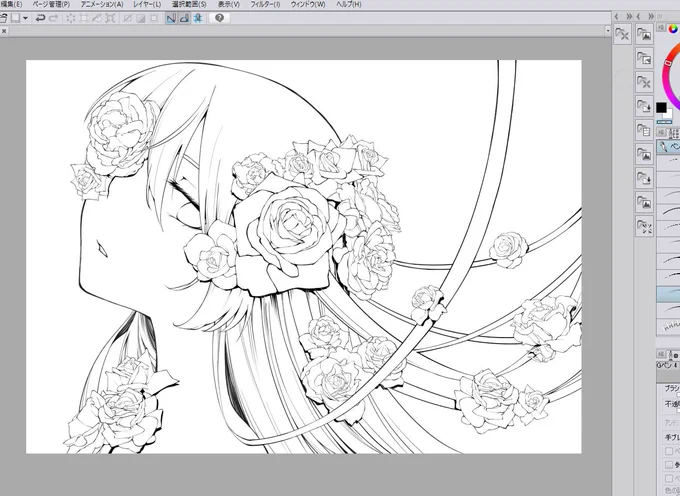Open the question-mark help button in toolbar
The height and width of the screenshot is (496, 680).
coord(219,18)
